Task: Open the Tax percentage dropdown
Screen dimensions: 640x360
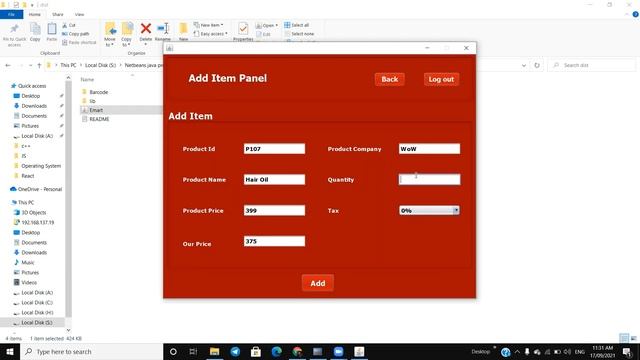Action: (429, 210)
